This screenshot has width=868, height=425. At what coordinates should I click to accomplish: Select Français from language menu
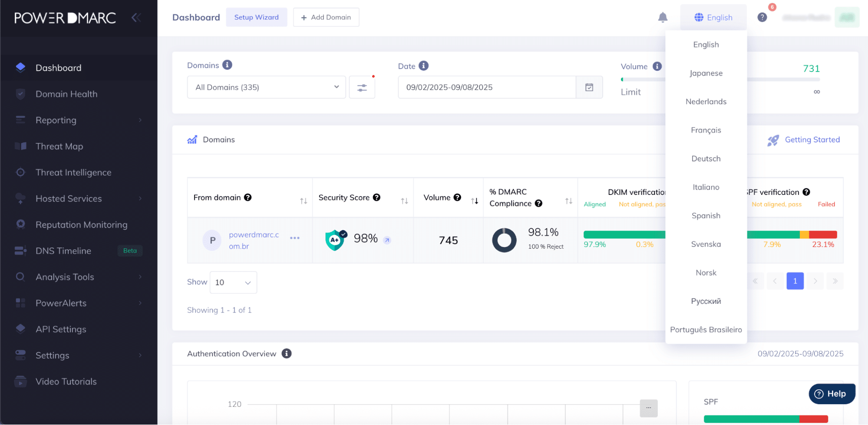[x=706, y=130]
